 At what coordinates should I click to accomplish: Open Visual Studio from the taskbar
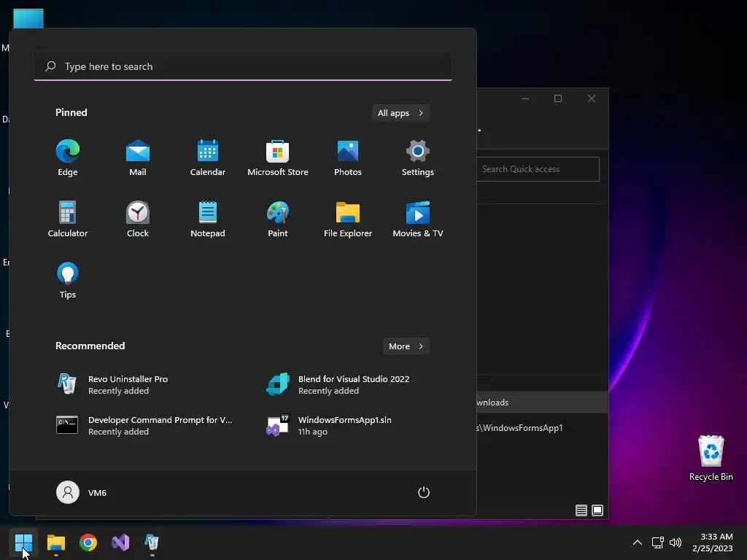(120, 542)
